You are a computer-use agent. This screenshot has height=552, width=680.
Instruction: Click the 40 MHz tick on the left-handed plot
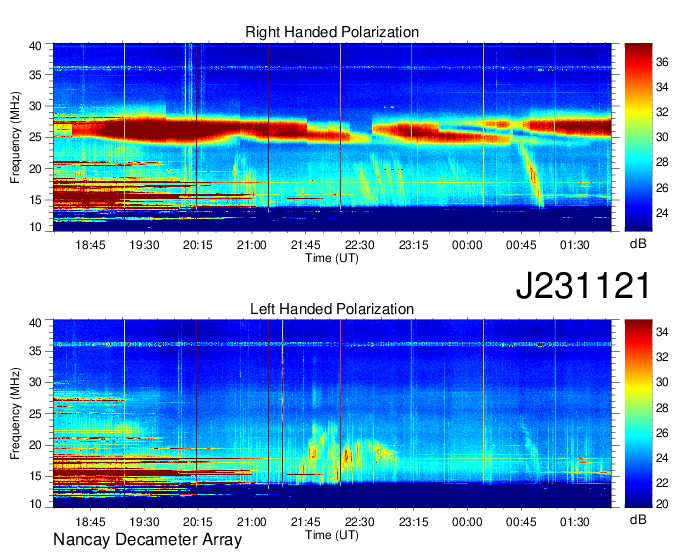(35, 322)
